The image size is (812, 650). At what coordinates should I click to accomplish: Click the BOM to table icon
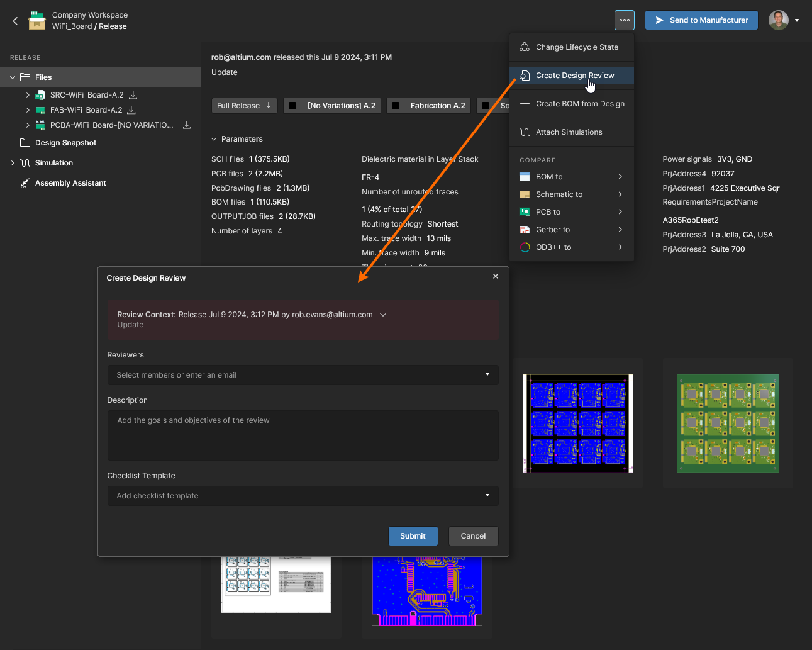click(525, 177)
